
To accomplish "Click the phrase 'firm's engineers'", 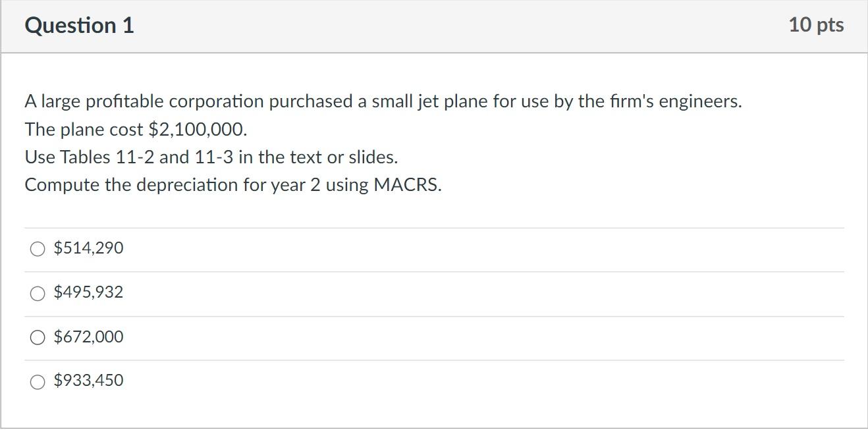I will point(672,102).
